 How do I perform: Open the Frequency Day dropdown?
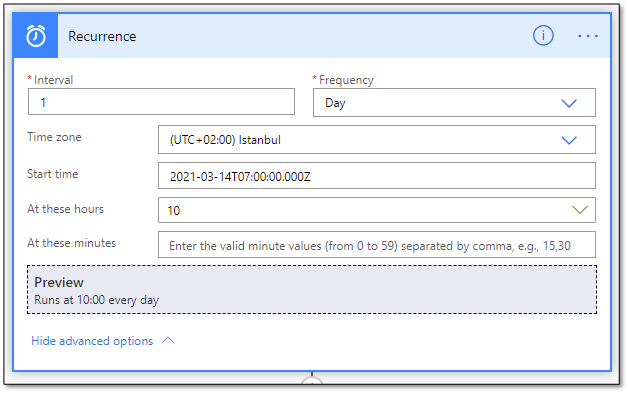[x=454, y=103]
